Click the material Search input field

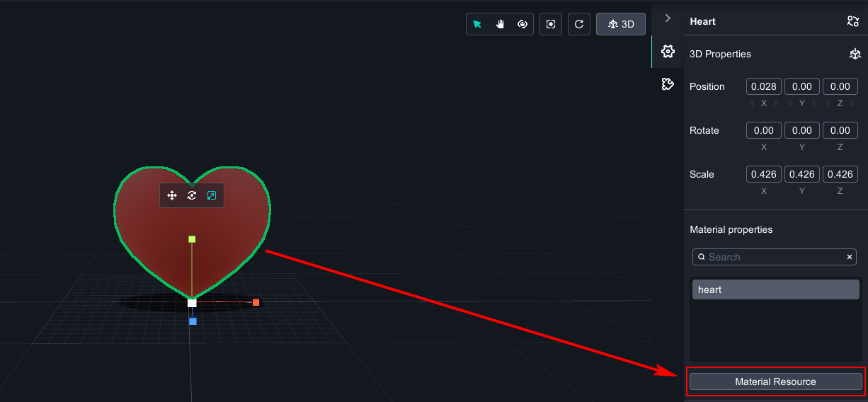click(x=772, y=257)
